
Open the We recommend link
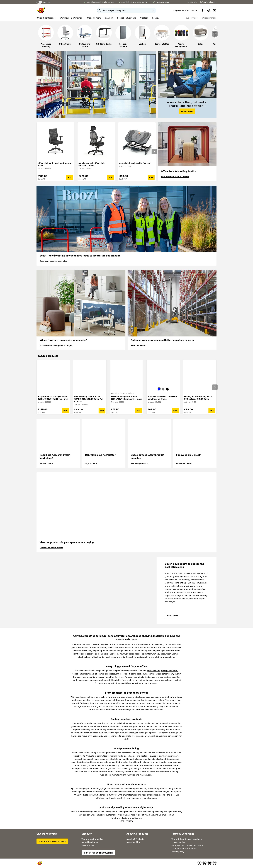(x=209, y=18)
